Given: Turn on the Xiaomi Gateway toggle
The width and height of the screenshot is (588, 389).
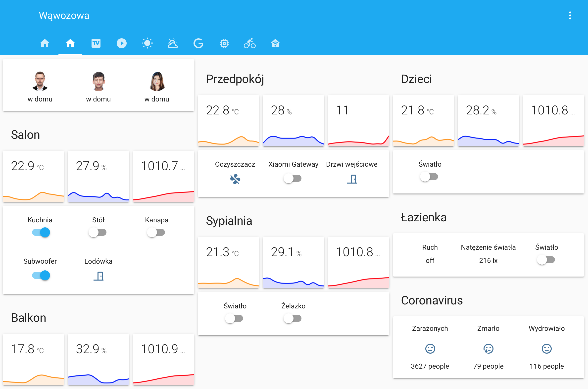Looking at the screenshot, I should tap(293, 178).
